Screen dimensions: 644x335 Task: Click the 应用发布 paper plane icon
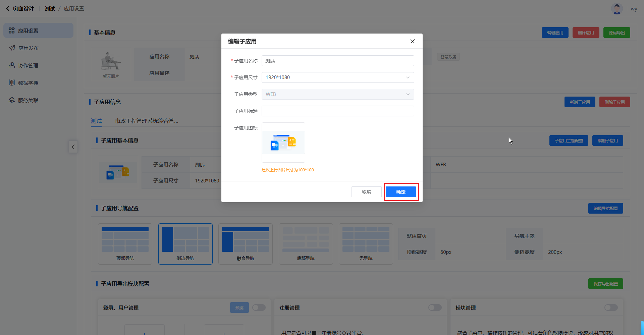(12, 48)
